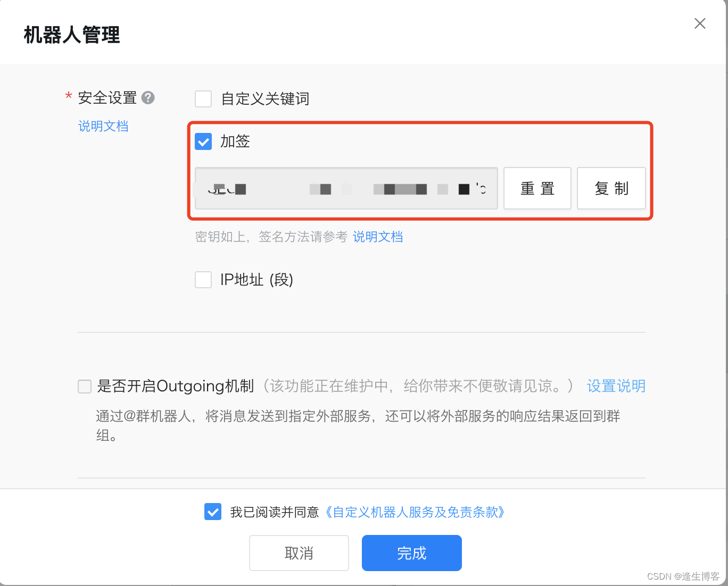Reset the secret with 重置 button
Viewport: 728px width, 586px height.
coord(537,188)
